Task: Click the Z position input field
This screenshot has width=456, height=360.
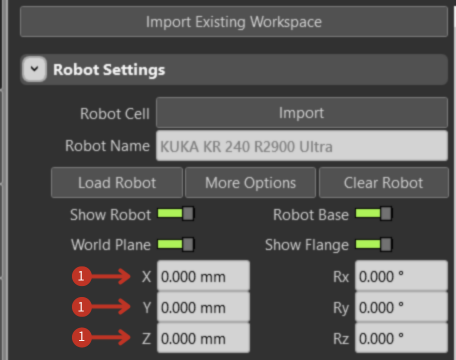Action: coord(203,338)
